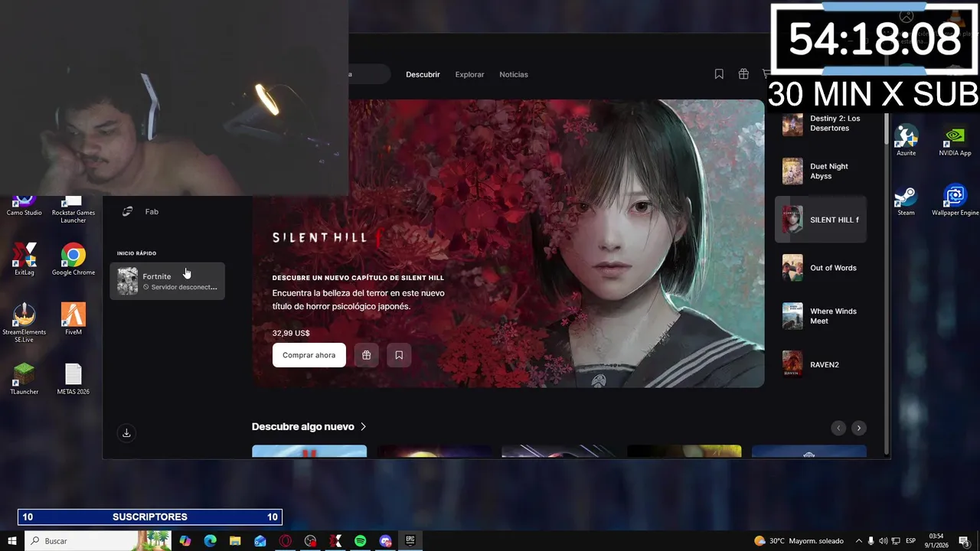This screenshot has height=551, width=980.
Task: Select RAVEN2 in featured list
Action: (x=821, y=364)
